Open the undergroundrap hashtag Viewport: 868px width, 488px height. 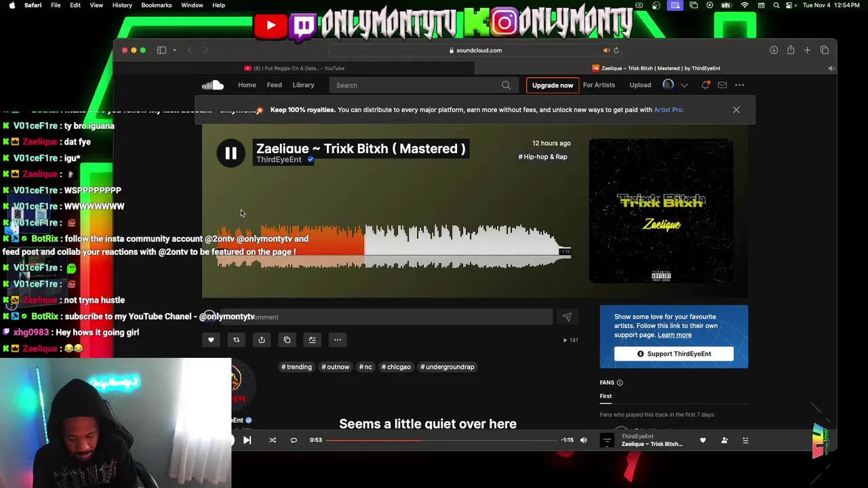pyautogui.click(x=448, y=367)
